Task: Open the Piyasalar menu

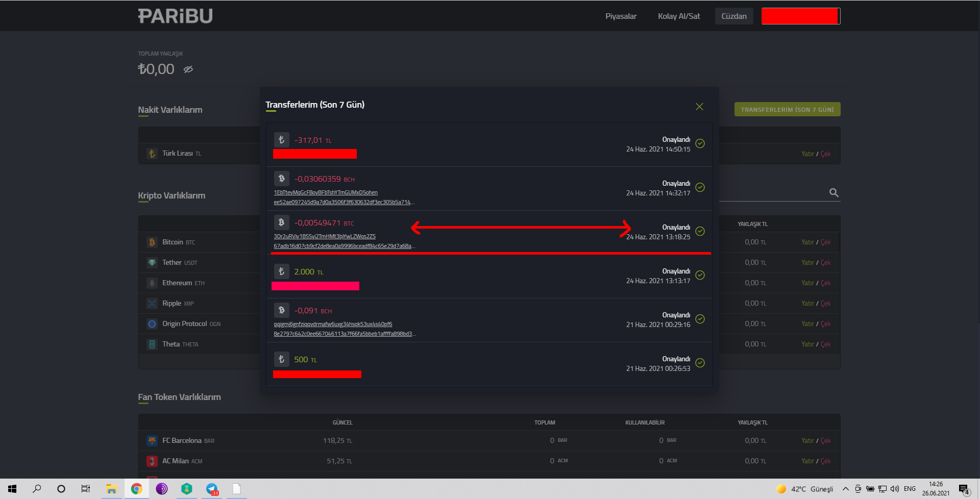Action: pos(621,16)
